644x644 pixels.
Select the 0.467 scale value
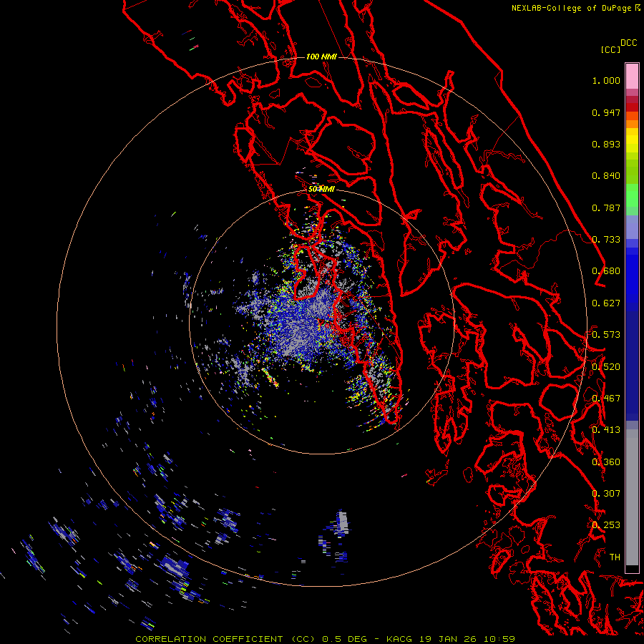tap(606, 398)
